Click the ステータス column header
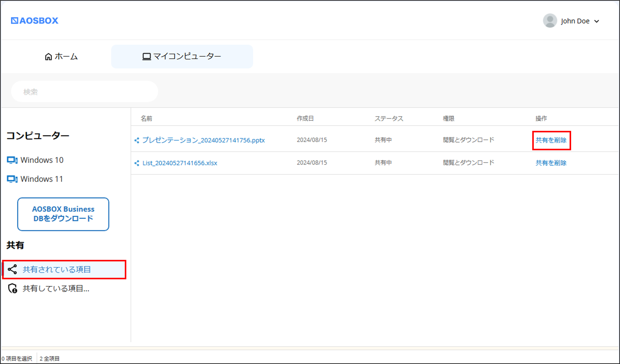 (389, 118)
